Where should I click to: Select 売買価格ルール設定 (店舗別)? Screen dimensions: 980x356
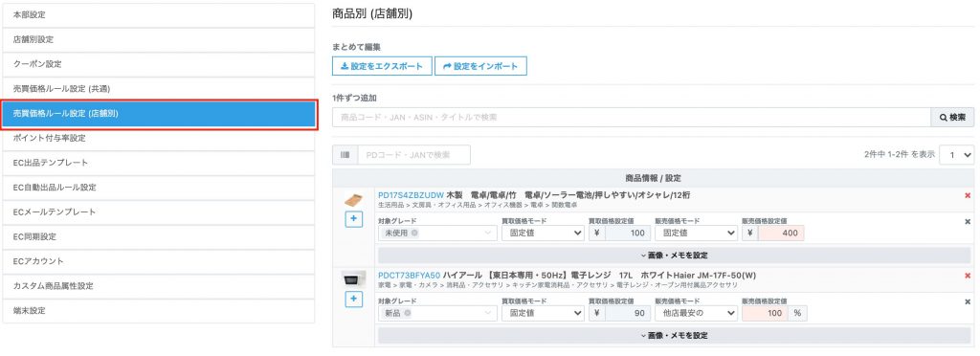[158, 114]
